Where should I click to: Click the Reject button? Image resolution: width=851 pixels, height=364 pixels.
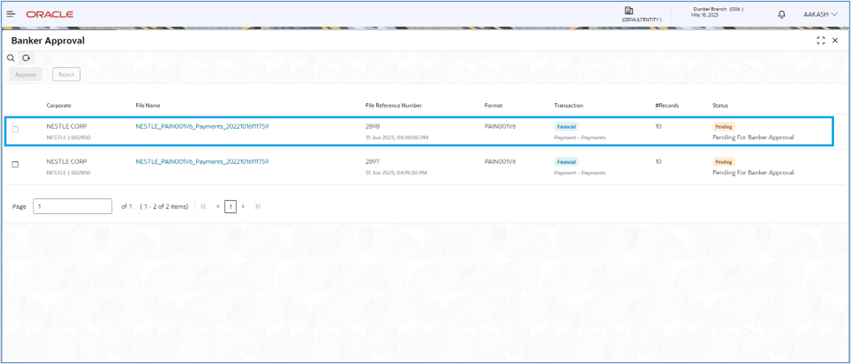pos(66,74)
